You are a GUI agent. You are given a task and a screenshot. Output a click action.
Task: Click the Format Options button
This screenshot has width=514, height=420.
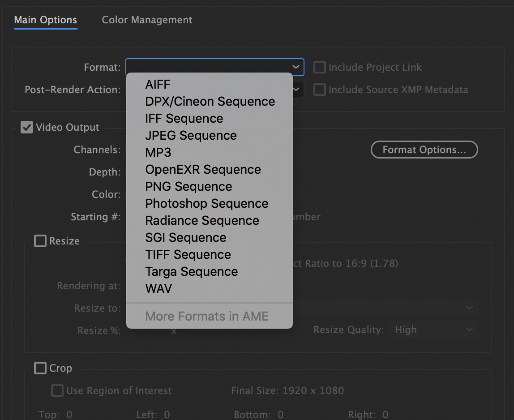click(424, 150)
